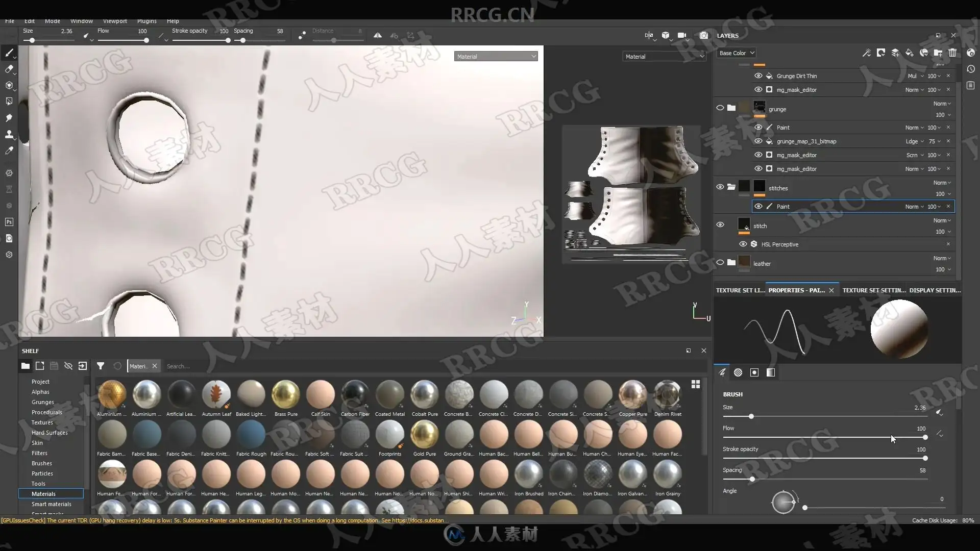Toggle symmetry in the top toolbar

point(377,35)
